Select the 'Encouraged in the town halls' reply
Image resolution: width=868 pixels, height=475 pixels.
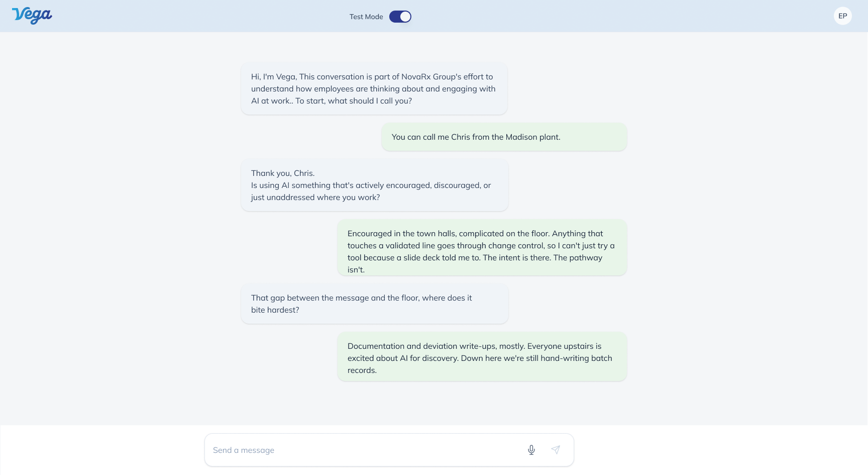(482, 247)
